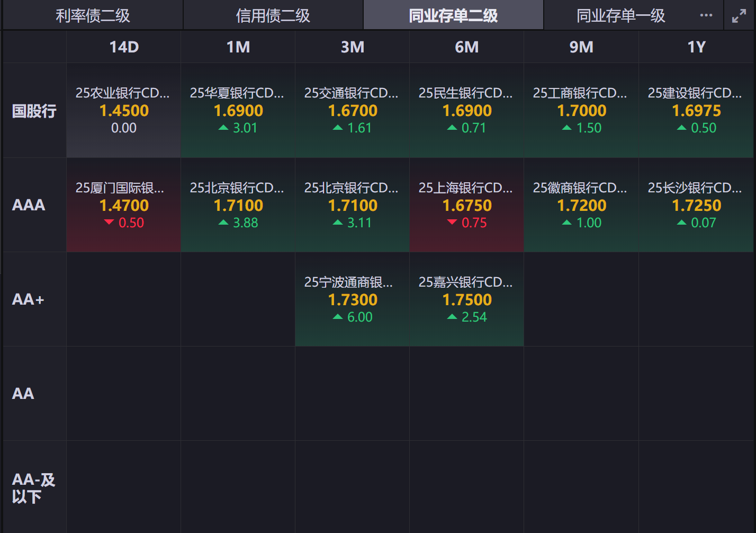
Task: Open the 同业存单一级 tab
Action: tap(620, 15)
